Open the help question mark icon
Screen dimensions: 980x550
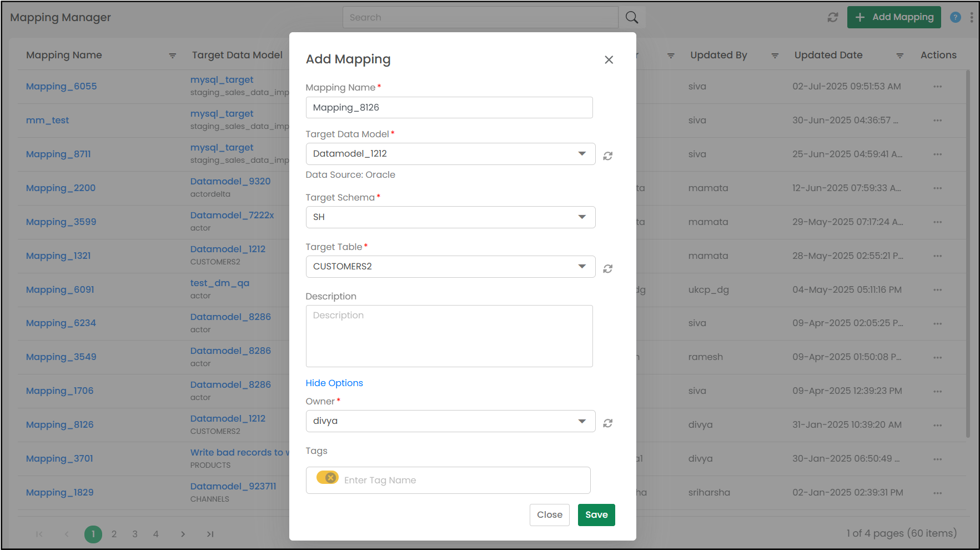click(955, 18)
